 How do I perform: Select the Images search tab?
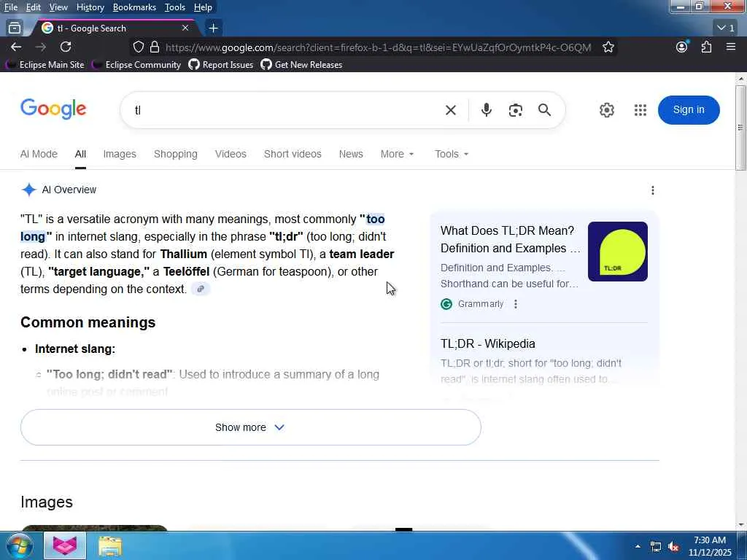click(120, 154)
